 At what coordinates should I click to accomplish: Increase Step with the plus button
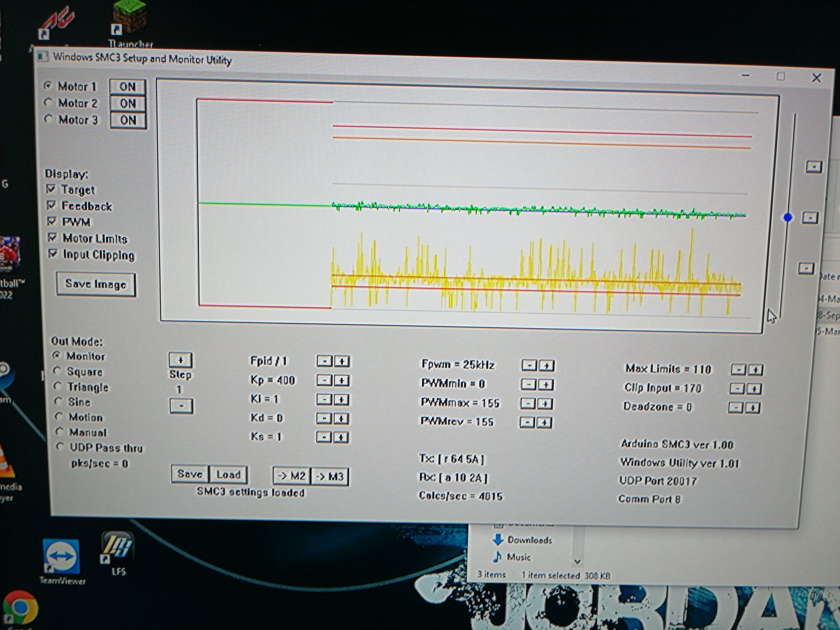click(x=181, y=360)
